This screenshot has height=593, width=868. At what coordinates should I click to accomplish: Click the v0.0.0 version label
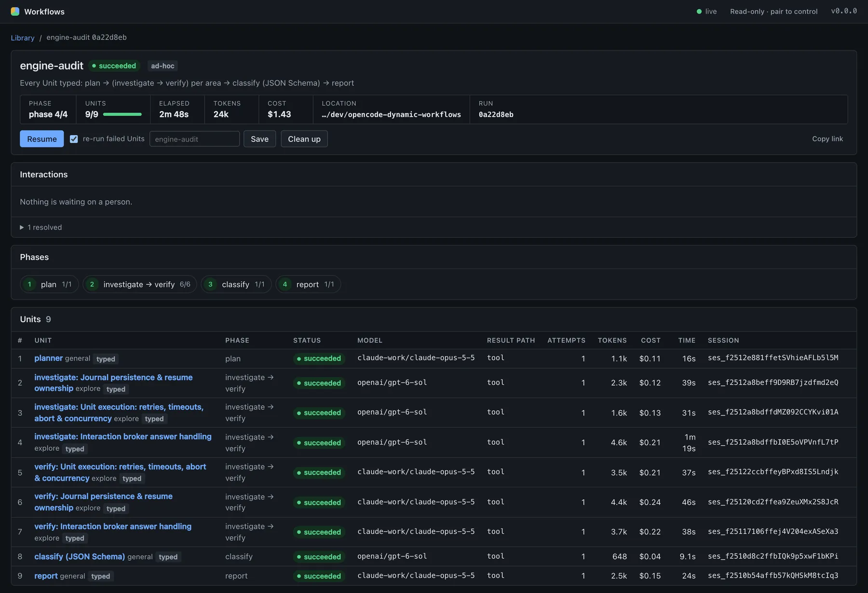click(x=844, y=11)
